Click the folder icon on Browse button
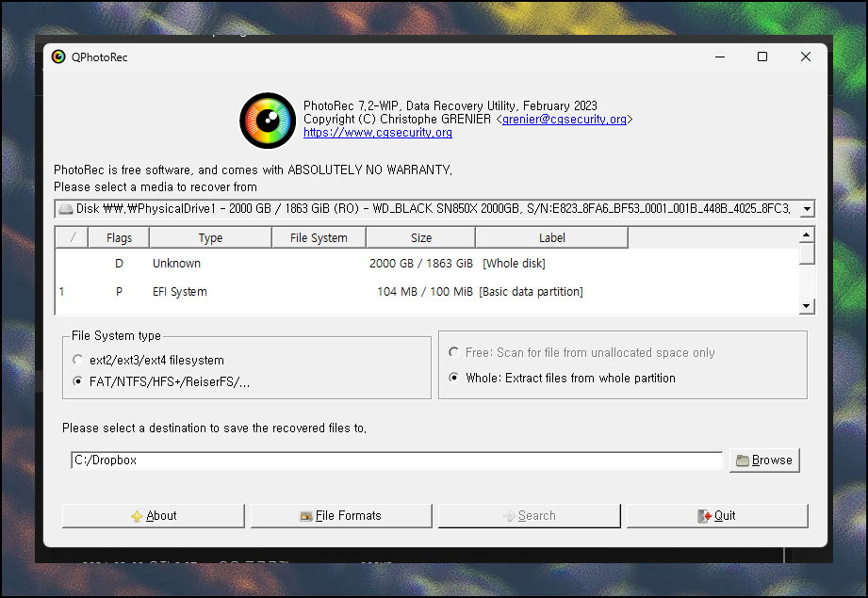Viewport: 868px width, 598px height. pyautogui.click(x=743, y=461)
